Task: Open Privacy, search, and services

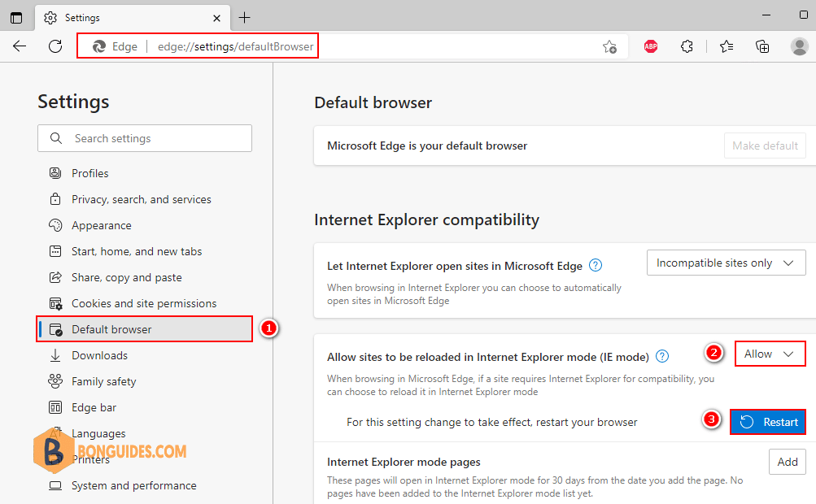Action: [x=145, y=199]
